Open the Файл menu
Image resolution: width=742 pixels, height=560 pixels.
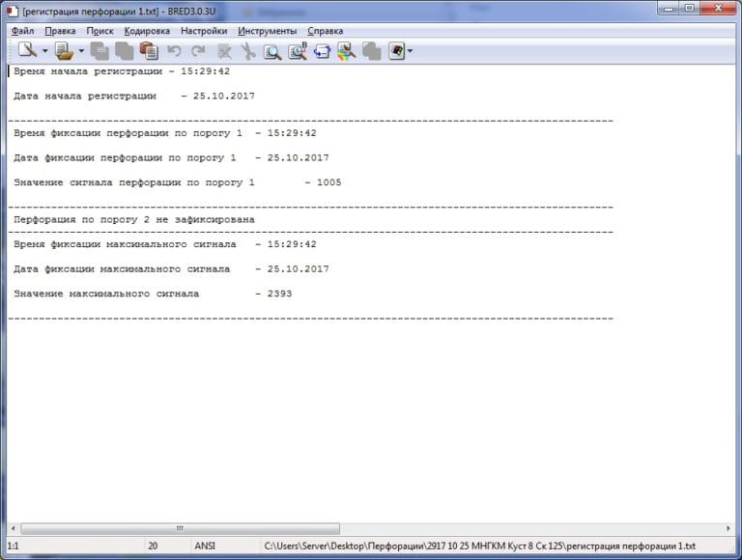coord(23,31)
